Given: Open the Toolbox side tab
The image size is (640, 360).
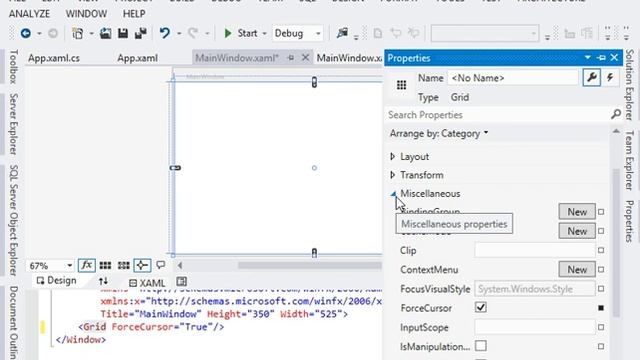Looking at the screenshot, I should tap(13, 67).
